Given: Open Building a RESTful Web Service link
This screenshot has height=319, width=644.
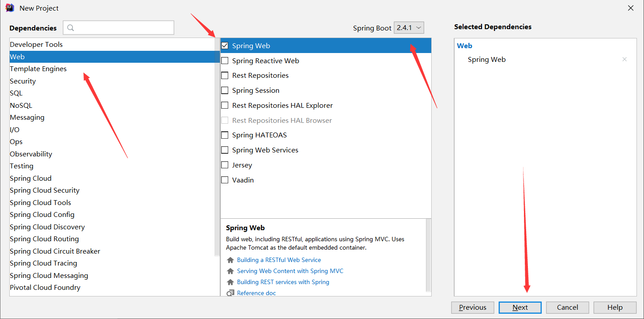Looking at the screenshot, I should click(x=279, y=260).
